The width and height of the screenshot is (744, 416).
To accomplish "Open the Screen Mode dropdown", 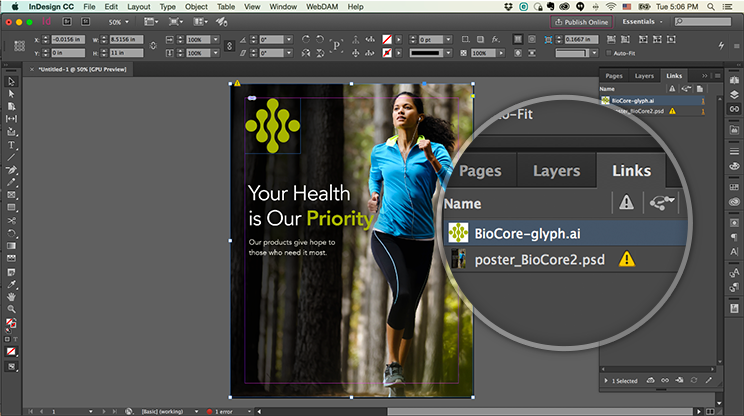I will (x=176, y=22).
